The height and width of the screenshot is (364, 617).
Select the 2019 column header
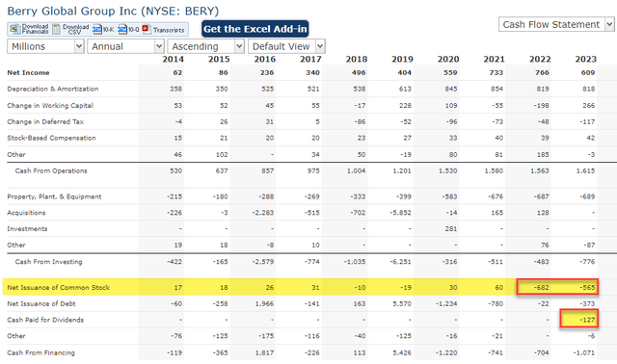point(402,60)
